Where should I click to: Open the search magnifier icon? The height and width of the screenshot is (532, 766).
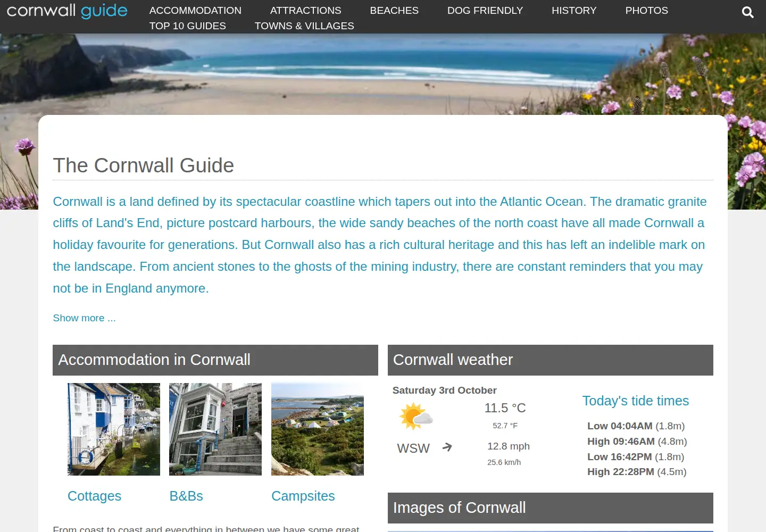[x=747, y=12]
